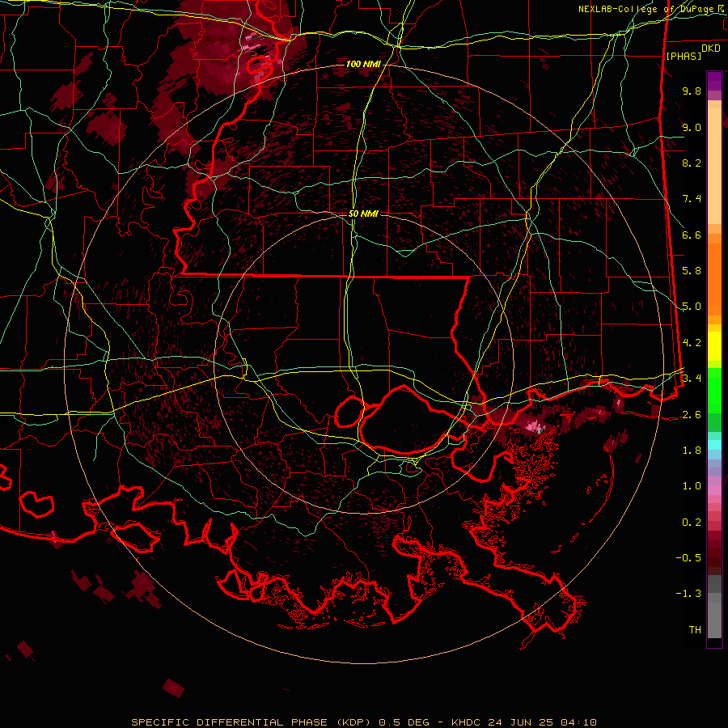Image resolution: width=728 pixels, height=728 pixels.
Task: Click the 4.2 legend value
Action: 692,343
